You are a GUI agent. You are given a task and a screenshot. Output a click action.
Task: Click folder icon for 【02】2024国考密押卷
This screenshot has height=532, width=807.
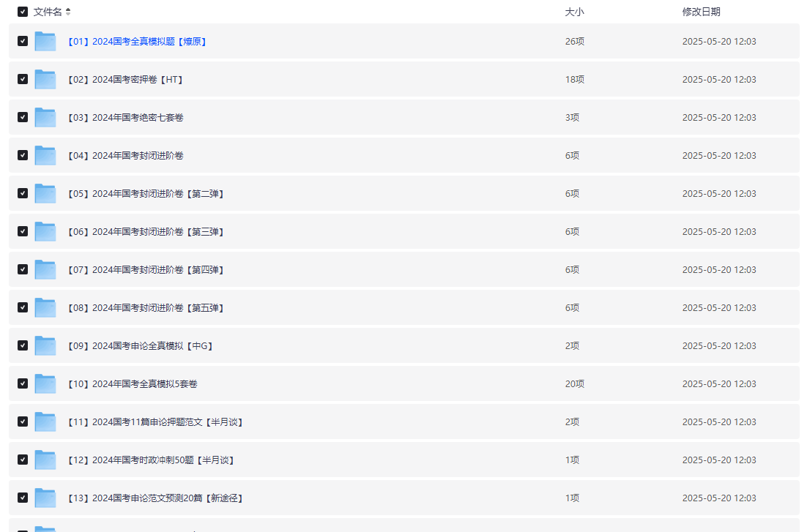(45, 80)
